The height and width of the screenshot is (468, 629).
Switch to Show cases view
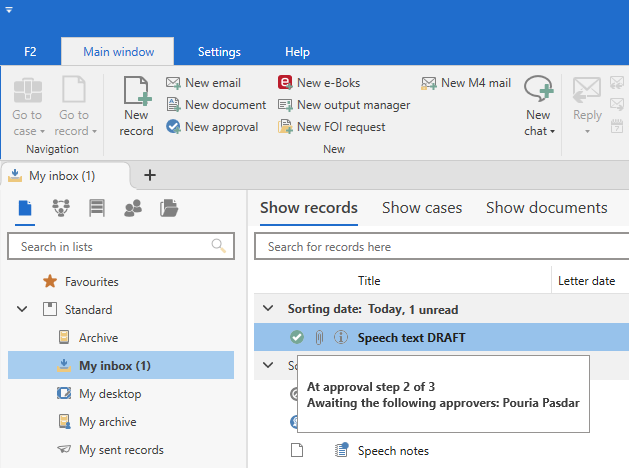[x=421, y=208]
